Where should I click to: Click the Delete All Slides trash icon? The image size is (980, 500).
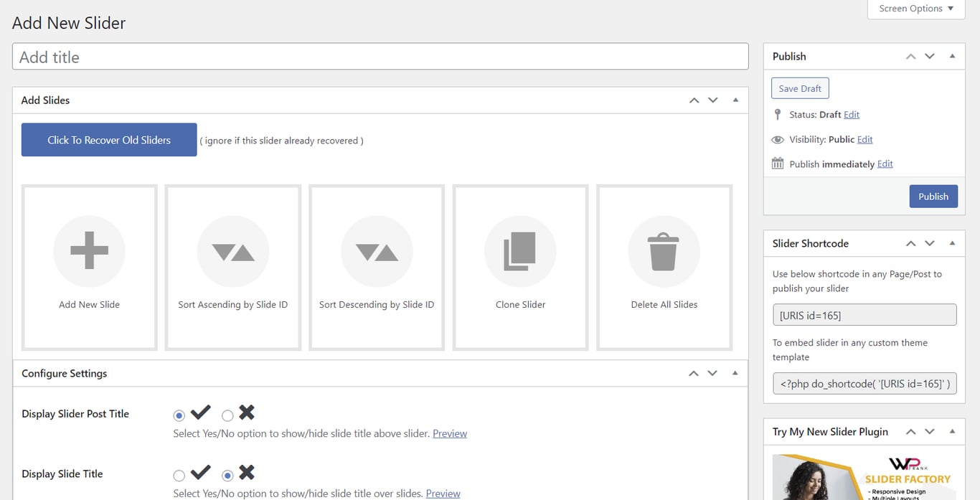[x=664, y=251]
